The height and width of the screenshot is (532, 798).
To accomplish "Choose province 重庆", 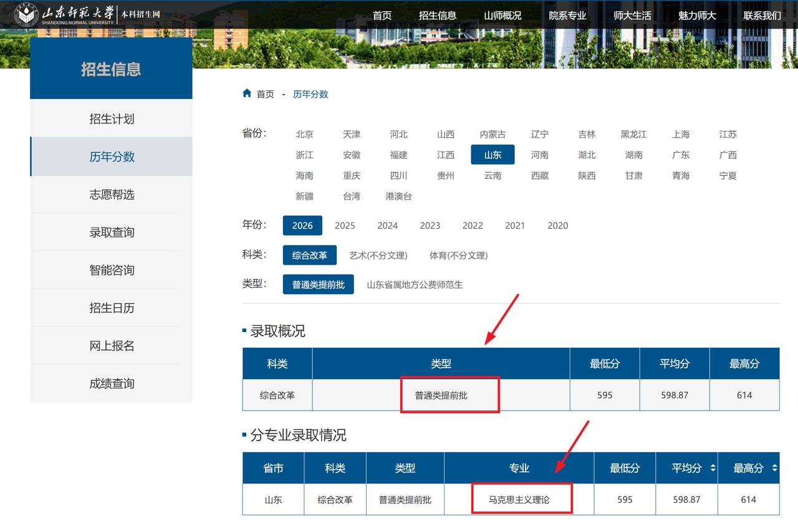I will coord(352,176).
